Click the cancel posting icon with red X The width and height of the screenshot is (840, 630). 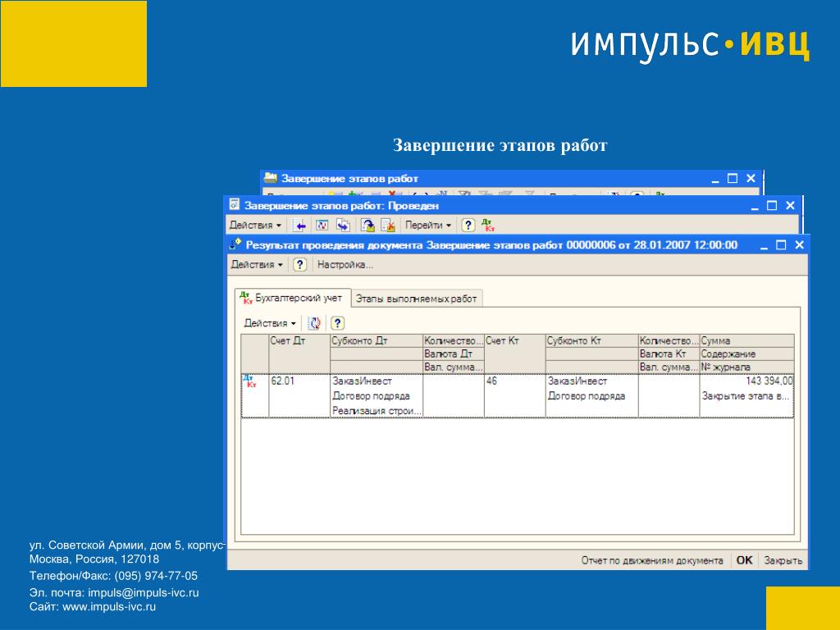[388, 226]
